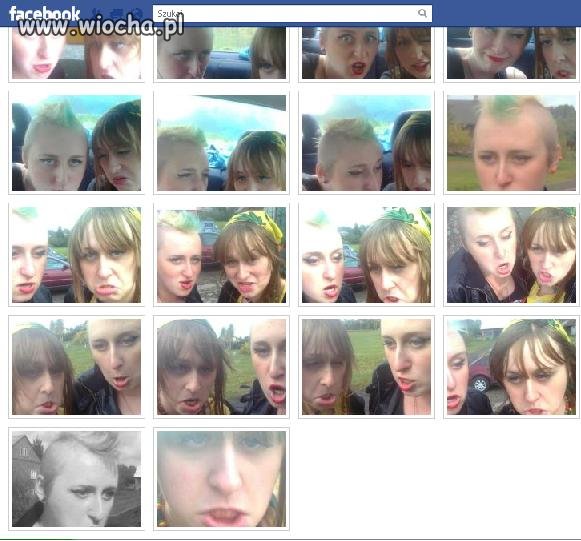Open the notifications globe icon

tap(136, 13)
